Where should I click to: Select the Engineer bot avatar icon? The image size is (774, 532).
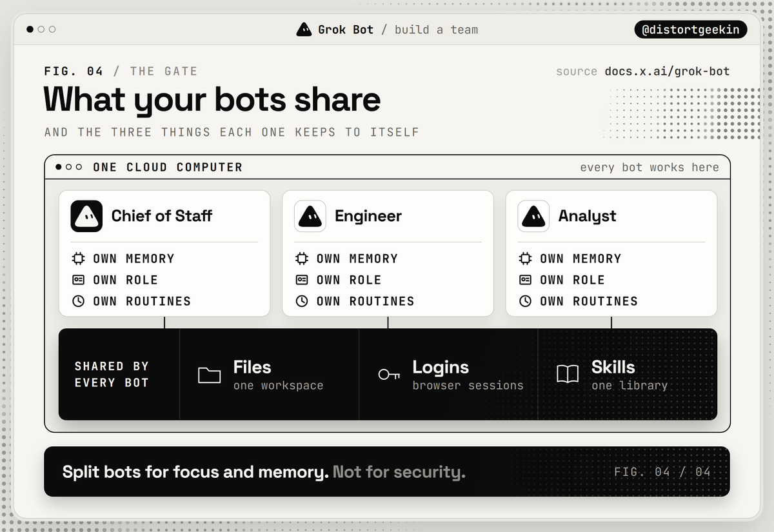[310, 216]
